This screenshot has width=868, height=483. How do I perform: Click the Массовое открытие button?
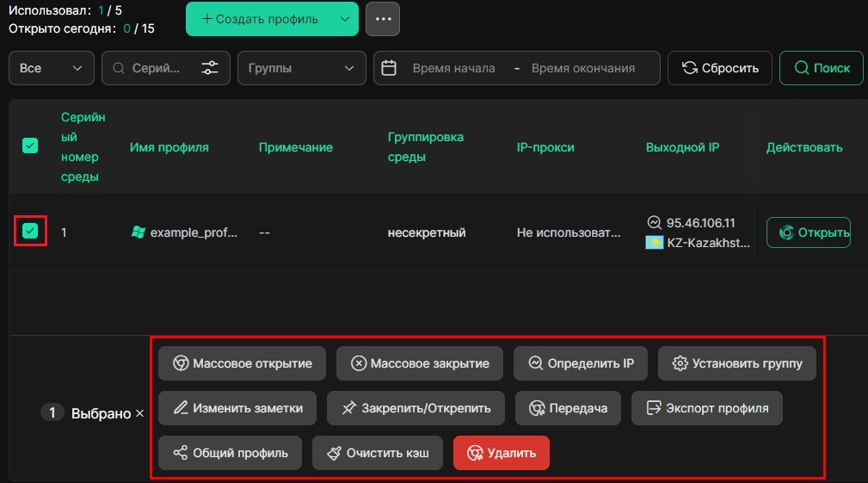(242, 363)
